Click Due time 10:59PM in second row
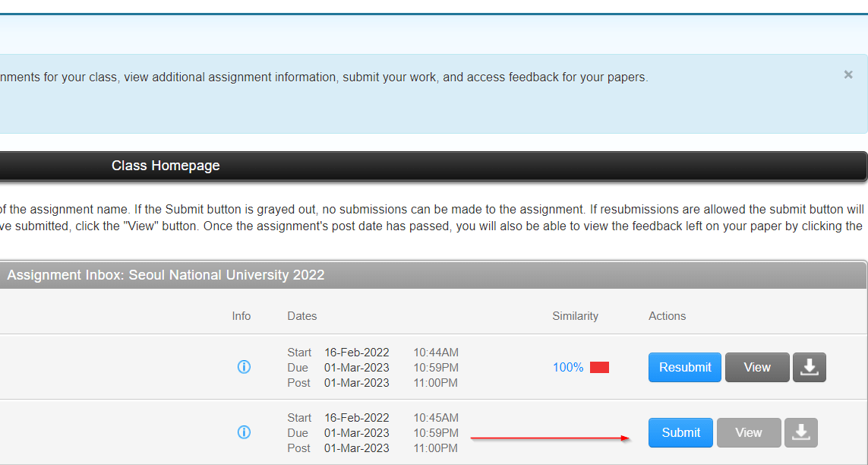This screenshot has height=465, width=868. point(436,433)
